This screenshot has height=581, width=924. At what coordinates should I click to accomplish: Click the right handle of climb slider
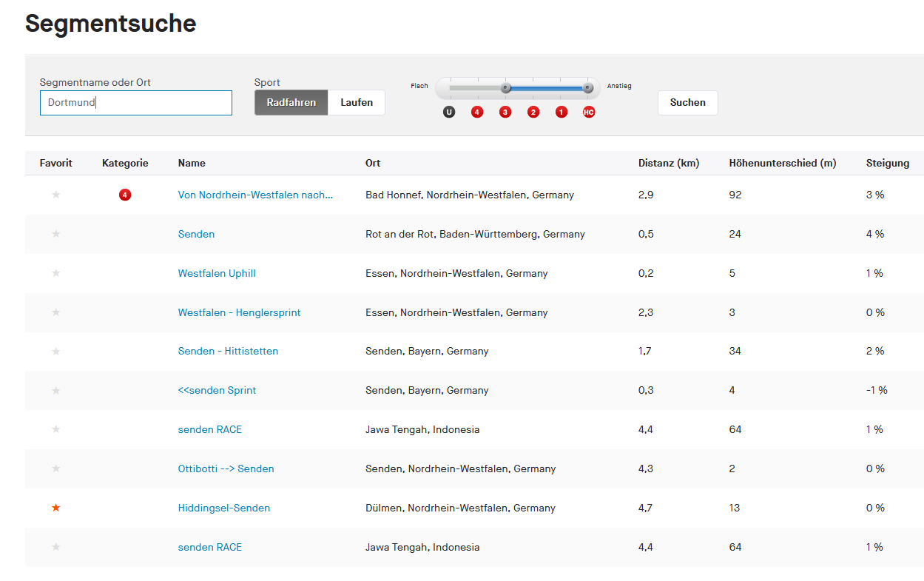click(x=588, y=88)
